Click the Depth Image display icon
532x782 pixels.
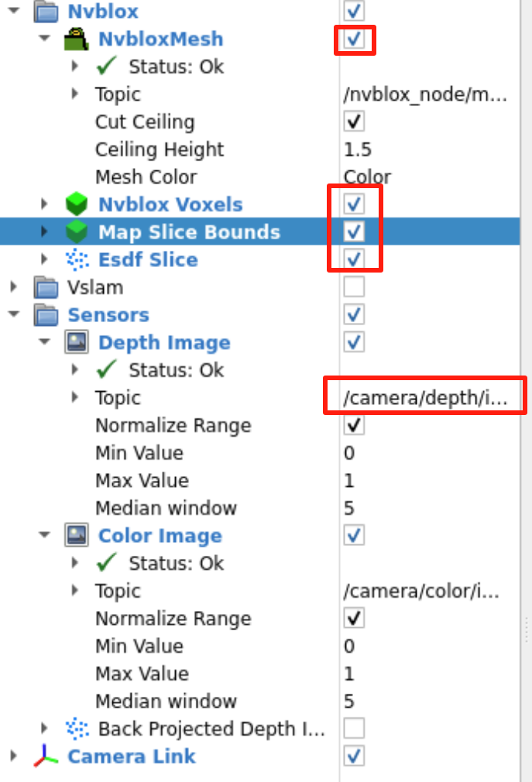[77, 343]
